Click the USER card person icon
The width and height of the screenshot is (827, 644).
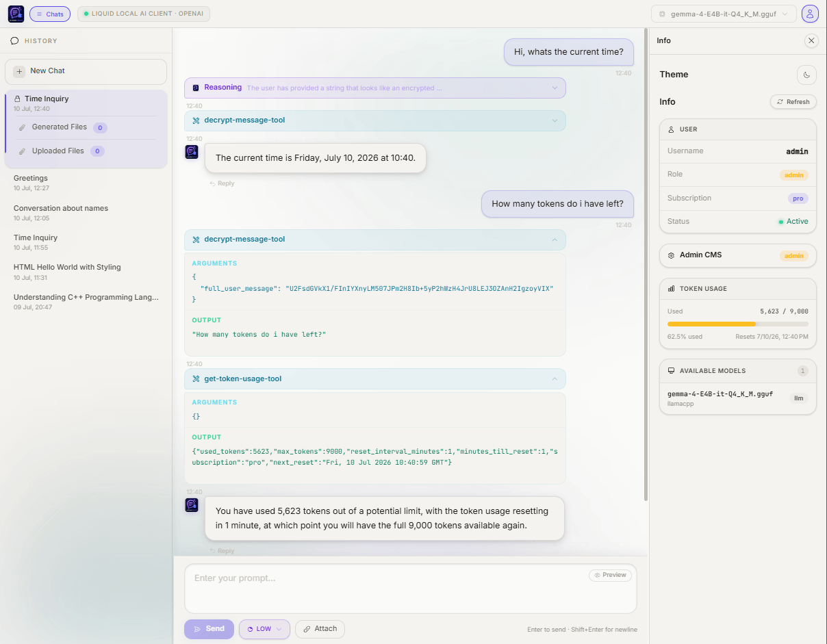(672, 129)
